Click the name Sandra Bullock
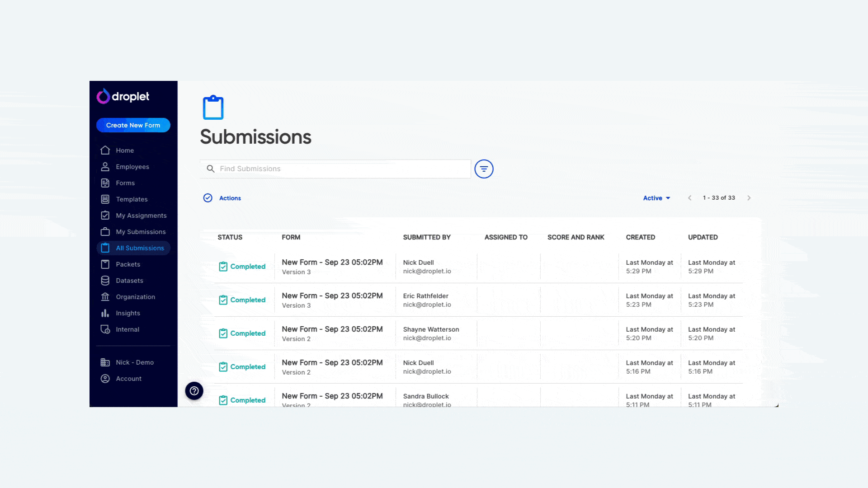The image size is (868, 488). click(426, 396)
